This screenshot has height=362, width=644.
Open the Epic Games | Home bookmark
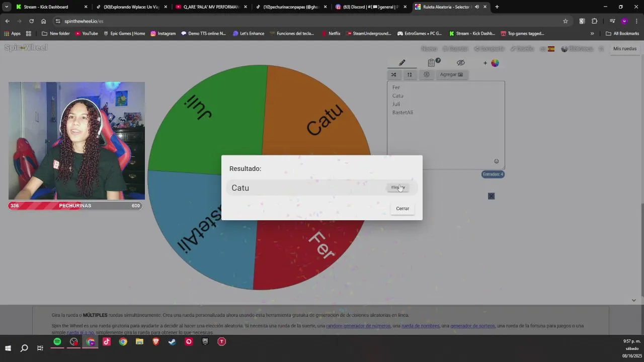pyautogui.click(x=124, y=34)
